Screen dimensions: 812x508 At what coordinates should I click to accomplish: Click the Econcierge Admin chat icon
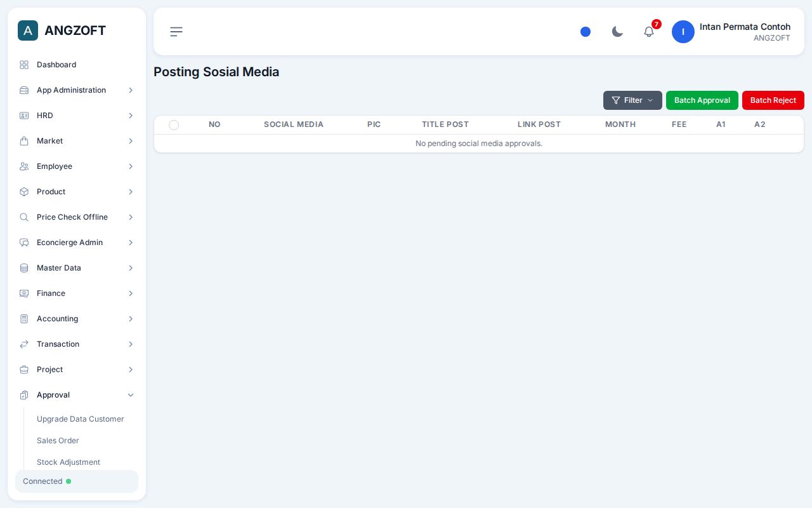coord(24,243)
